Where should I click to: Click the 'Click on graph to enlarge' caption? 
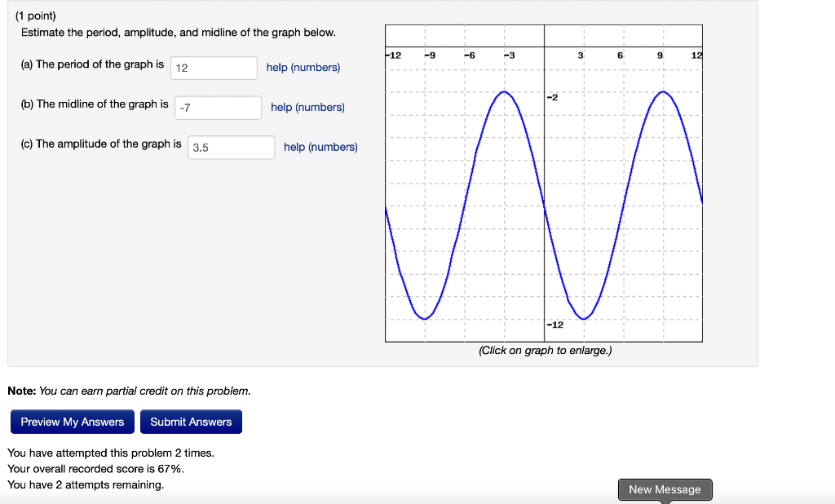click(543, 351)
